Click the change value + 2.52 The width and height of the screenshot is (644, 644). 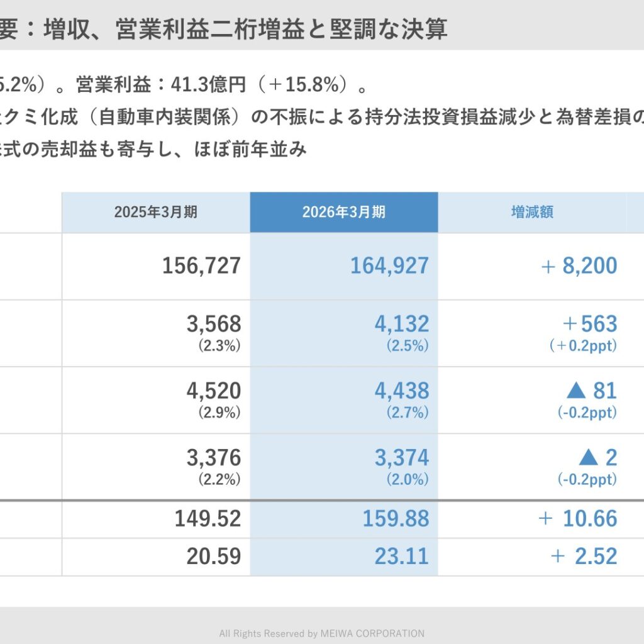(584, 557)
